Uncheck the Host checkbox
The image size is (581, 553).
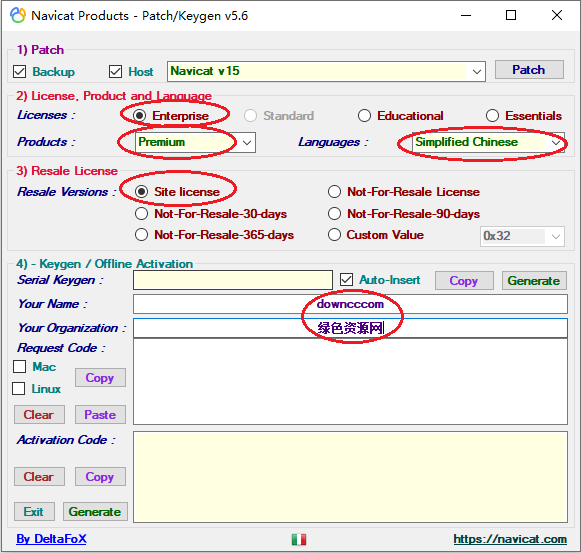[115, 72]
